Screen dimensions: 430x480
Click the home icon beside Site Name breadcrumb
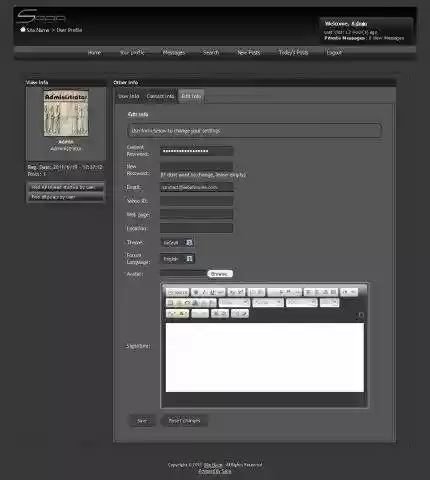tap(23, 30)
